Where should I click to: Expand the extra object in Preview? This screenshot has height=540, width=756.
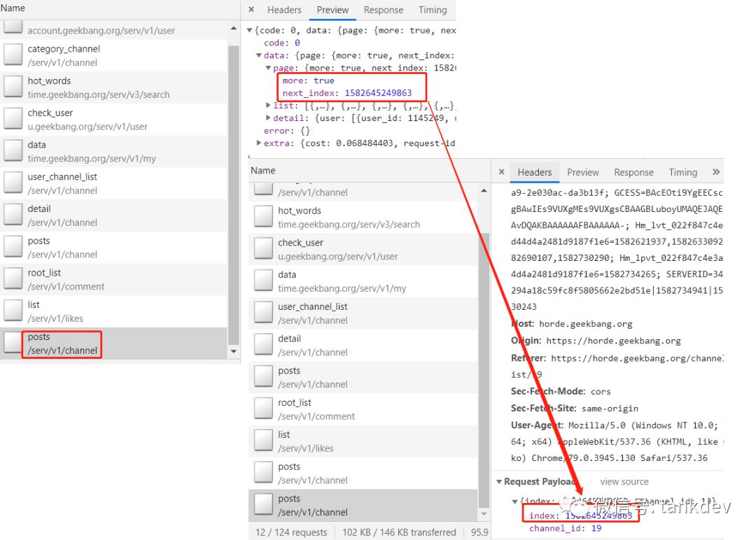259,143
